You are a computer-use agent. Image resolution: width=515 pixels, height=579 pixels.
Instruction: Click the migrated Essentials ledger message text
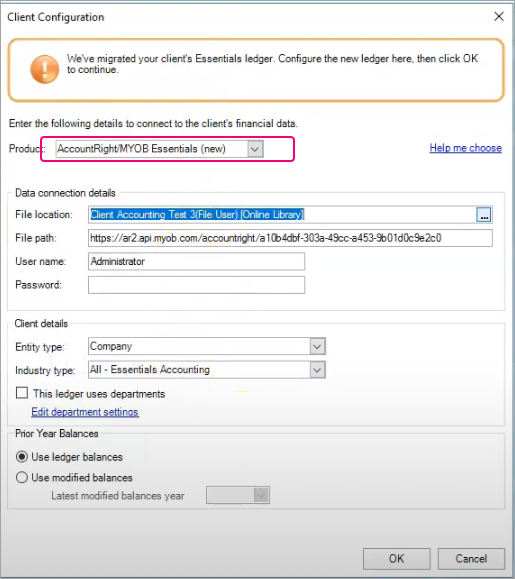tap(272, 64)
